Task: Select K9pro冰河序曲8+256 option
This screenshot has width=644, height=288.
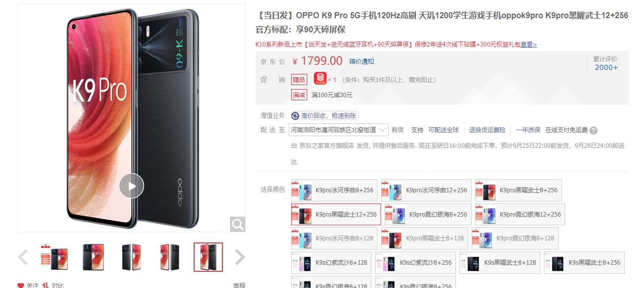Action: click(x=334, y=190)
